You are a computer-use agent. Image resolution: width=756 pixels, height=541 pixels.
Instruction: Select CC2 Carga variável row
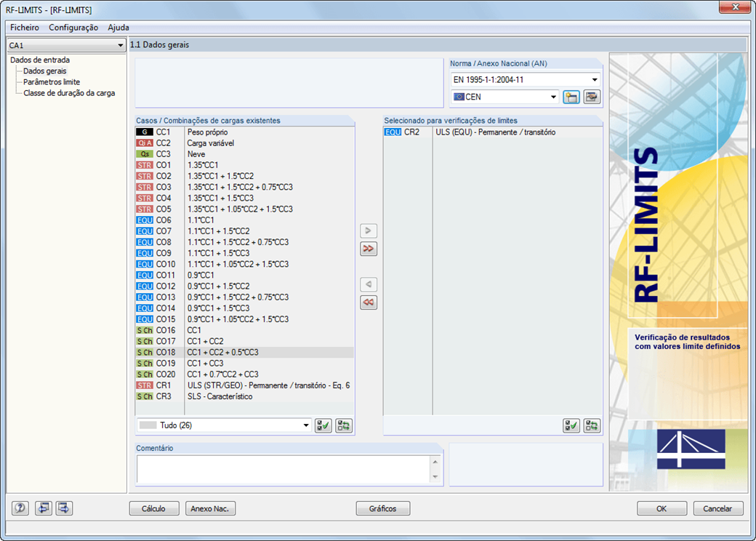(x=244, y=143)
